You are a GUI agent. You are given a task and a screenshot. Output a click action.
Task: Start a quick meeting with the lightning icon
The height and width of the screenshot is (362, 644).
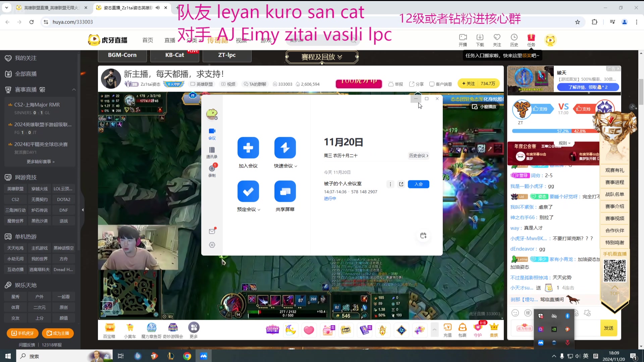tap(285, 147)
